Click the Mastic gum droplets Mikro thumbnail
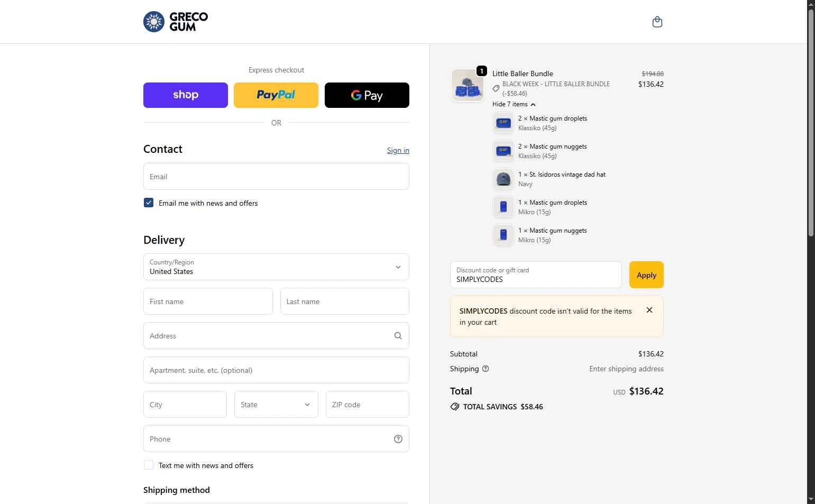This screenshot has width=815, height=504. pos(503,207)
